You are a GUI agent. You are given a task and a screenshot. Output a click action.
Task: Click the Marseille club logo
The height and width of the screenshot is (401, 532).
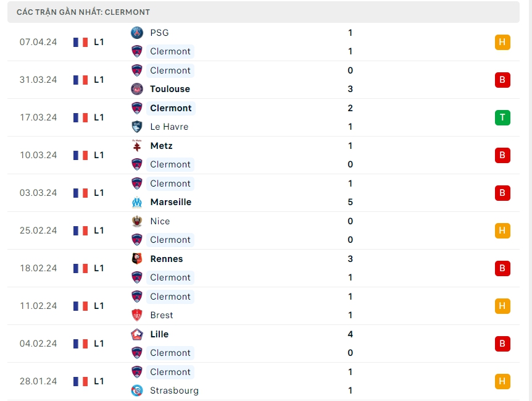(x=137, y=202)
